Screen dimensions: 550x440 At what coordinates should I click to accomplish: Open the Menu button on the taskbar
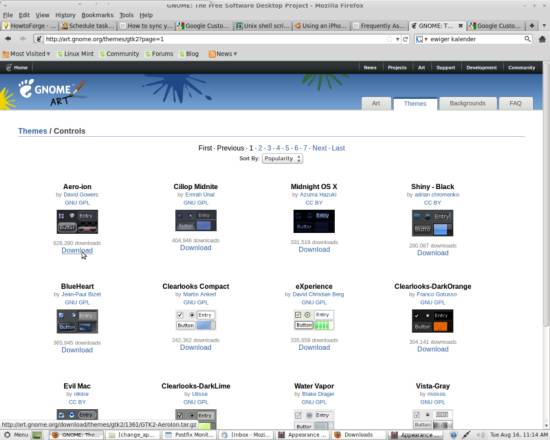[x=16, y=435]
